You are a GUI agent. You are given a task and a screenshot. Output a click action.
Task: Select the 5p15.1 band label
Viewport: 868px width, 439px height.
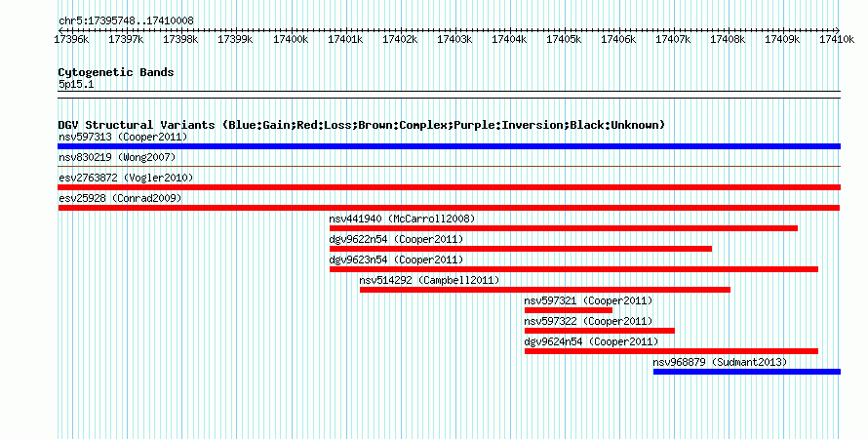pos(76,84)
